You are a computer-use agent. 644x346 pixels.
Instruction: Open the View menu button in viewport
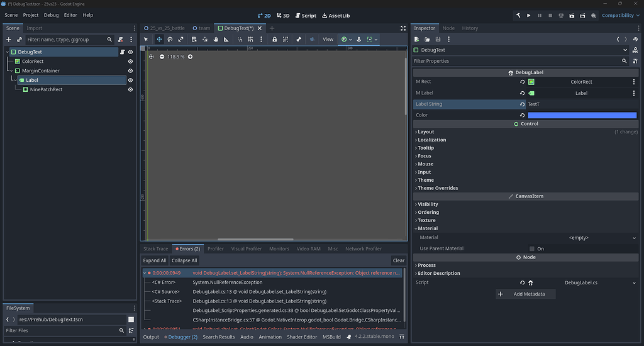[328, 40]
